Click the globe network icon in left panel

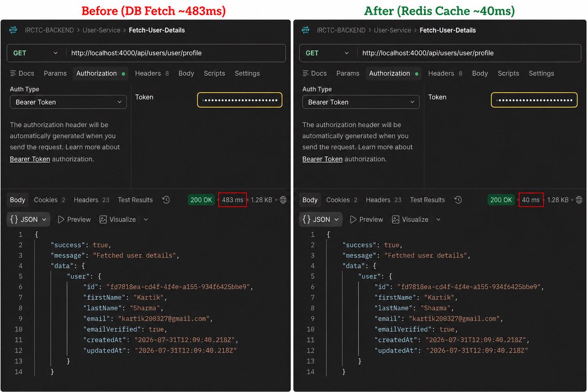point(283,200)
